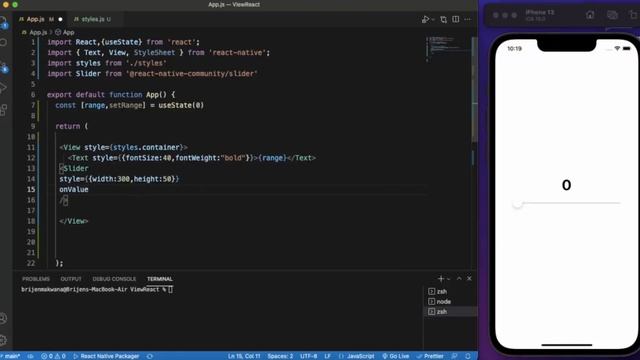The width and height of the screenshot is (640, 360).
Task: Open notifications bell in status bar
Action: [468, 356]
